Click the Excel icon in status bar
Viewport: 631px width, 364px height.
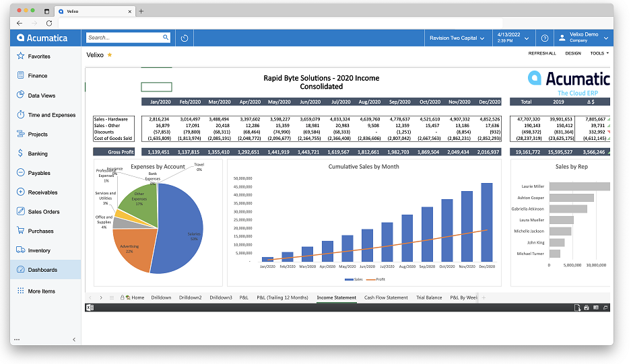pyautogui.click(x=90, y=307)
